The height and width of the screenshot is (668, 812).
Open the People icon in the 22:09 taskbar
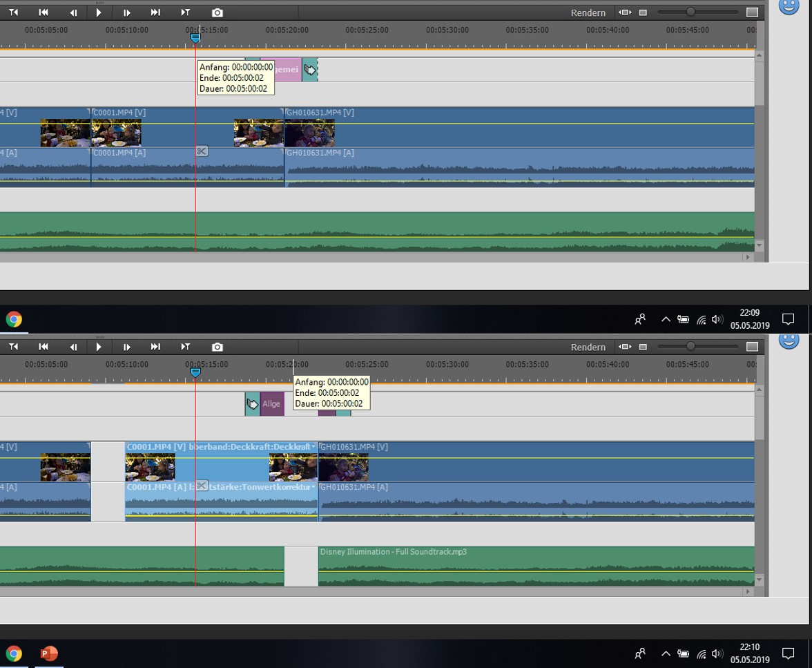point(640,319)
